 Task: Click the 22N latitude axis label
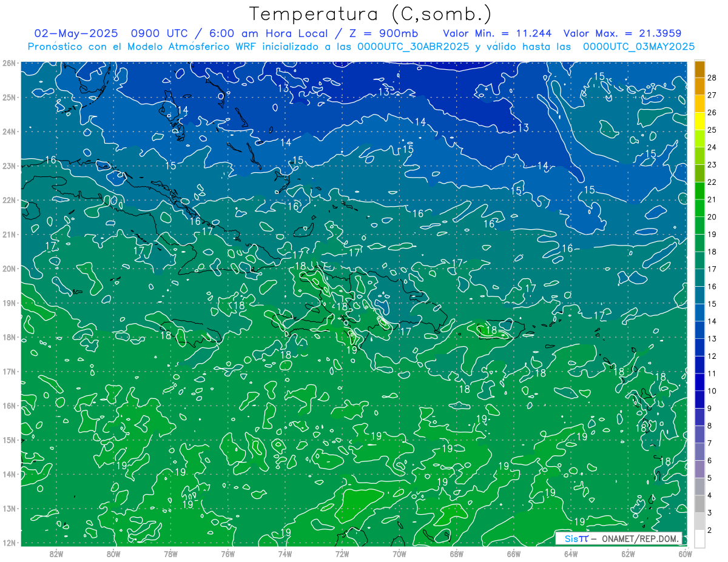pos(8,199)
